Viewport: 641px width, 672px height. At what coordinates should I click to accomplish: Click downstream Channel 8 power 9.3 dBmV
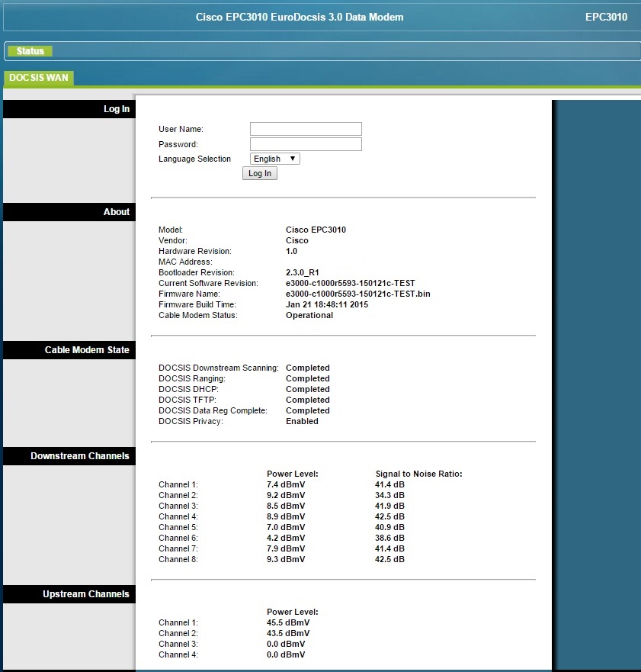(286, 560)
